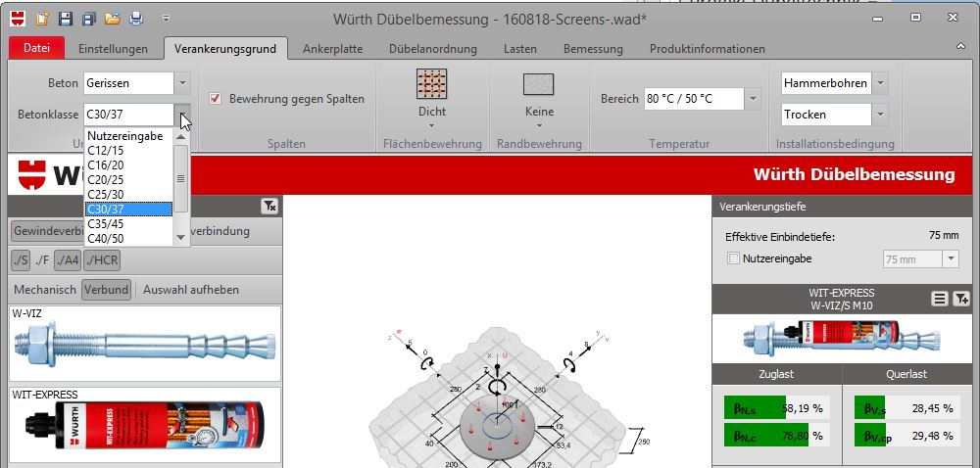
Task: Print using the printer icon
Action: click(136, 19)
